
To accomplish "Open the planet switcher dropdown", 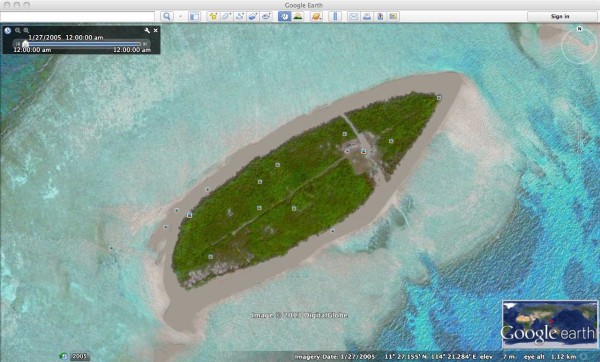I will [x=316, y=16].
